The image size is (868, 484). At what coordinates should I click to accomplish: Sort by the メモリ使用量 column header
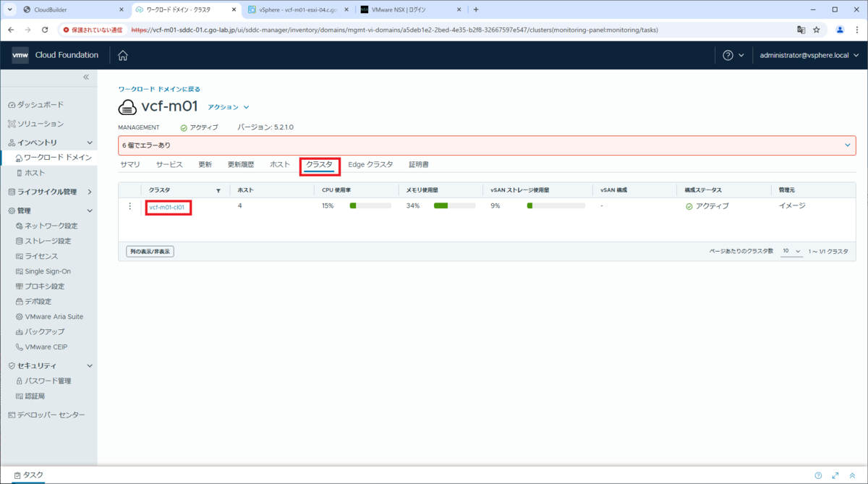coord(422,190)
